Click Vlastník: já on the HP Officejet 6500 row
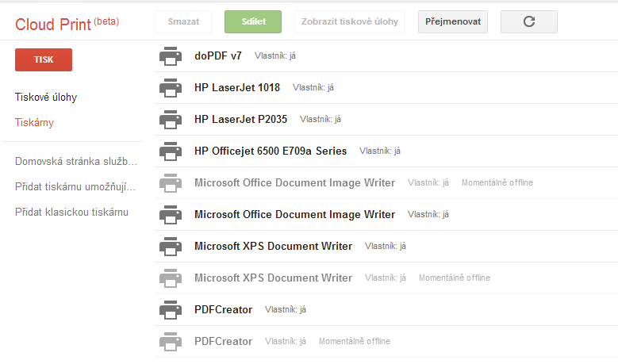 coord(379,151)
